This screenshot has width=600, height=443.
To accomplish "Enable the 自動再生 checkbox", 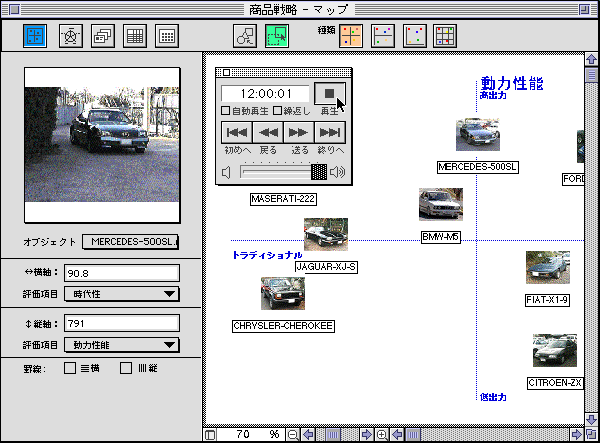I will (x=225, y=111).
